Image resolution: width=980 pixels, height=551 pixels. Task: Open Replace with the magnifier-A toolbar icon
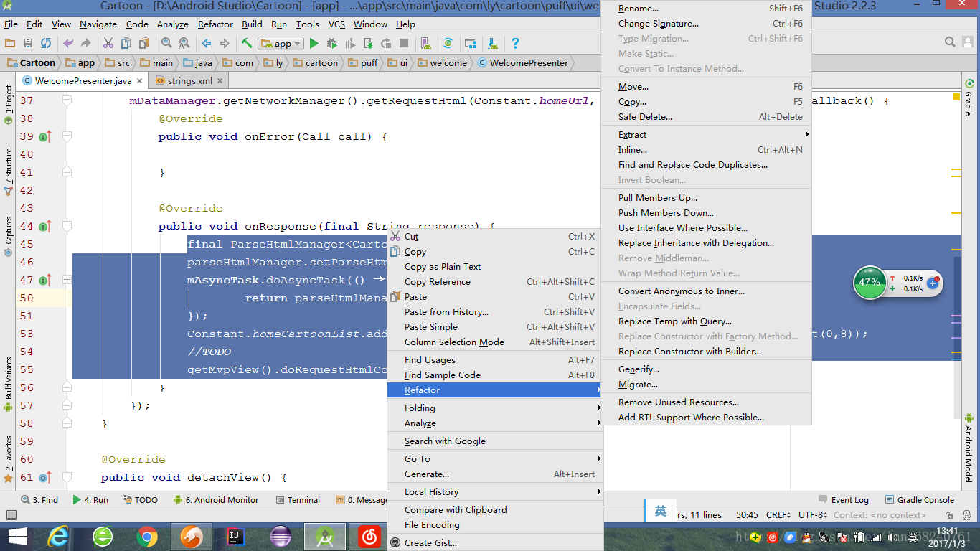[184, 43]
